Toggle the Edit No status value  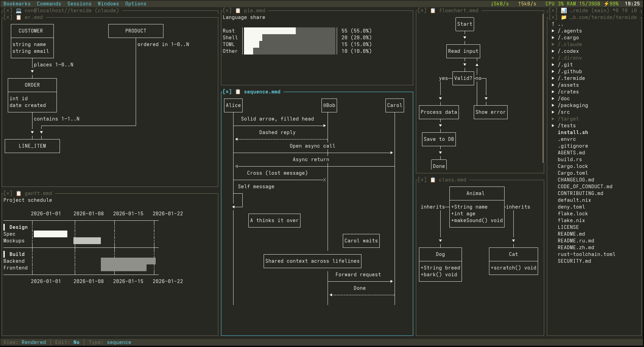click(x=76, y=342)
